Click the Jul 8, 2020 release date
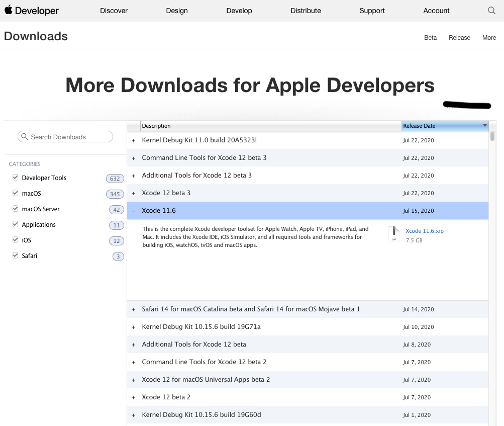The height and width of the screenshot is (426, 504). click(417, 345)
